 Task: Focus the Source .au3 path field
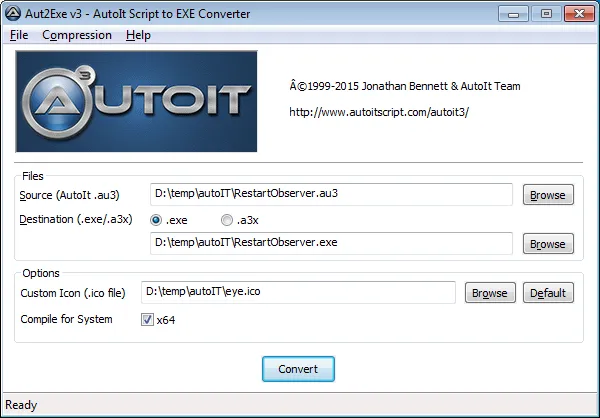(x=331, y=194)
